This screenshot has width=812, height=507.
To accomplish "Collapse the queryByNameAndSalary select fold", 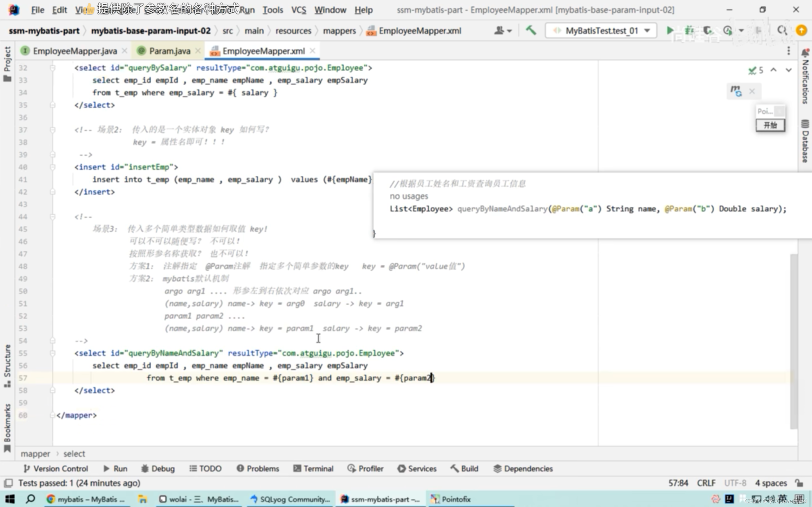I will [53, 353].
